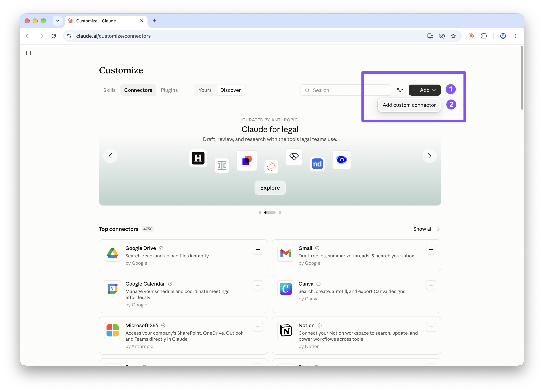
Task: Open a new browser tab
Action: 155,21
